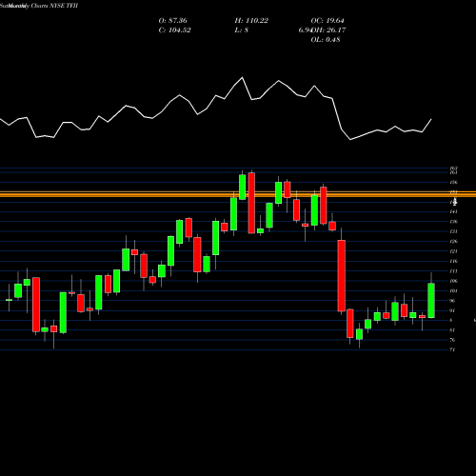This screenshot has width=476, height=476.
Task: Click the 101 price axis label
Action: (453, 290)
